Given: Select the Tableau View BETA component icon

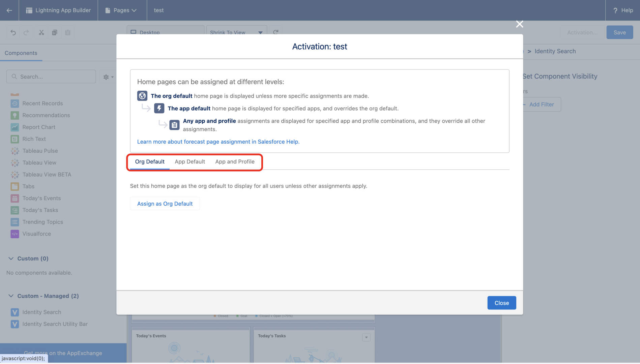Looking at the screenshot, I should click(x=15, y=175).
